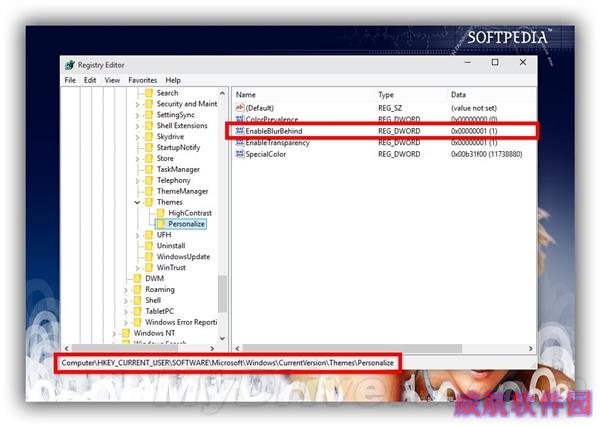Collapse the Themes tree node
Screen dimensions: 600x427
pos(137,202)
